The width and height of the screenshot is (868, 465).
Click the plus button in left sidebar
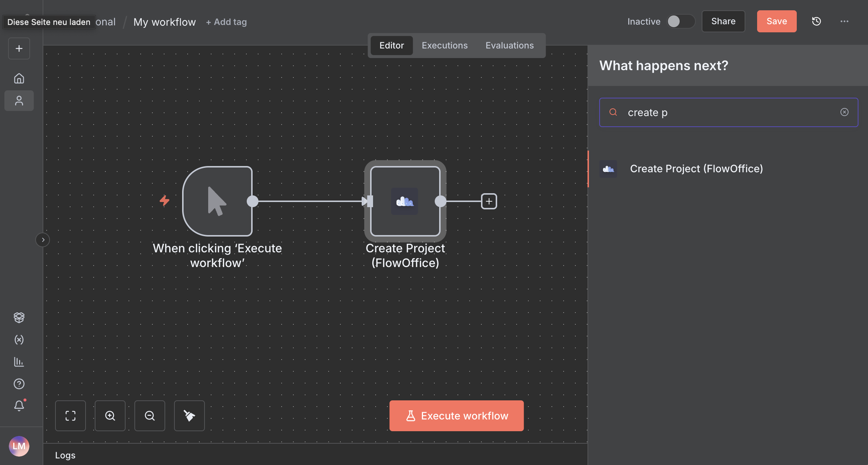click(x=19, y=48)
